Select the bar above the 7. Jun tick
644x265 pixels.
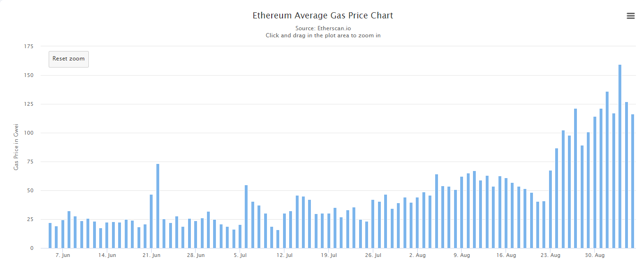[x=63, y=234]
